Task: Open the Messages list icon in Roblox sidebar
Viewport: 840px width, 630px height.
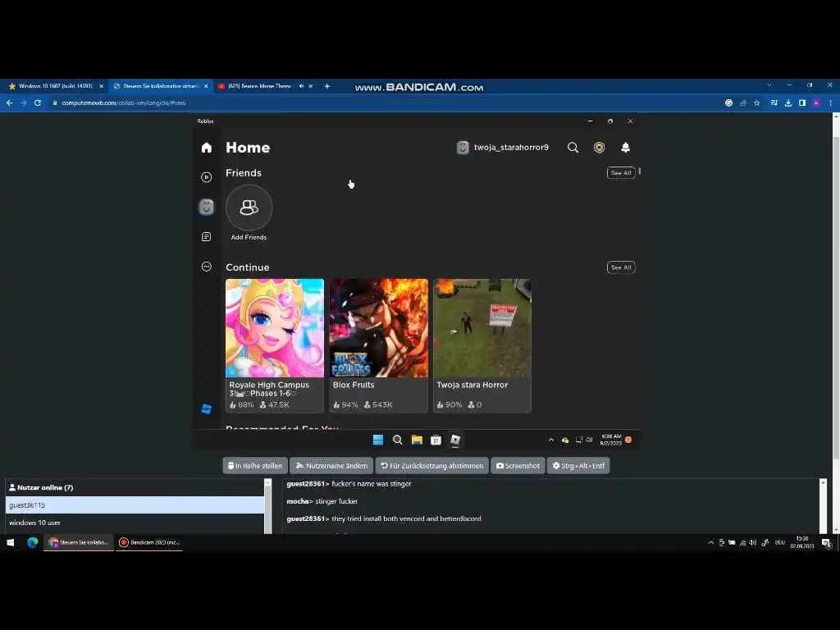Action: (x=206, y=237)
